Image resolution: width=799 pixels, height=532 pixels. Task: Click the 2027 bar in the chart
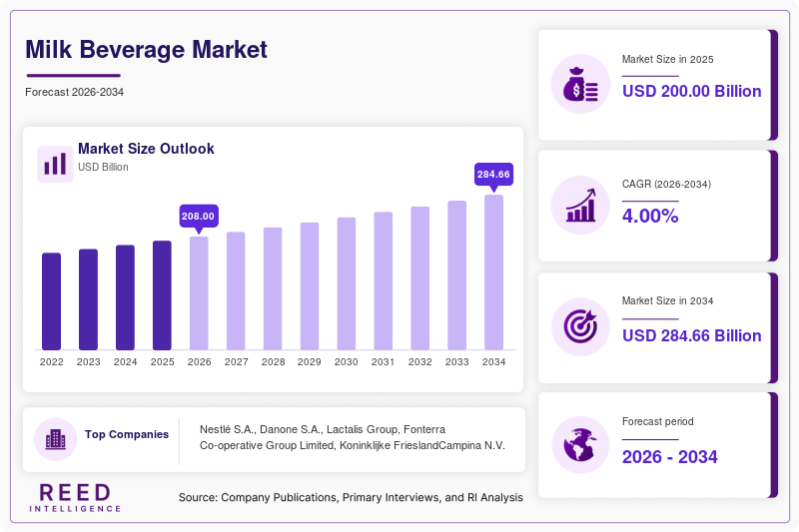[236, 290]
